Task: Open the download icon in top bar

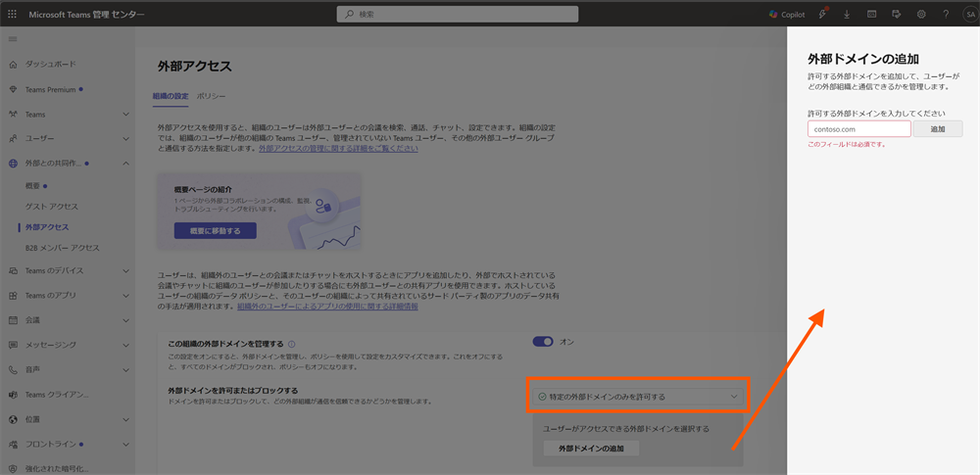Action: 846,14
